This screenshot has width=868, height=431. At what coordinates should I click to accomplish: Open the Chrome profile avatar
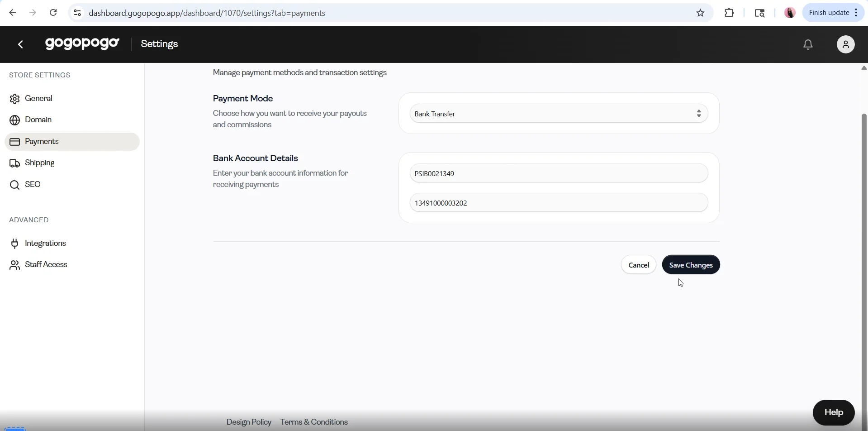(x=790, y=13)
